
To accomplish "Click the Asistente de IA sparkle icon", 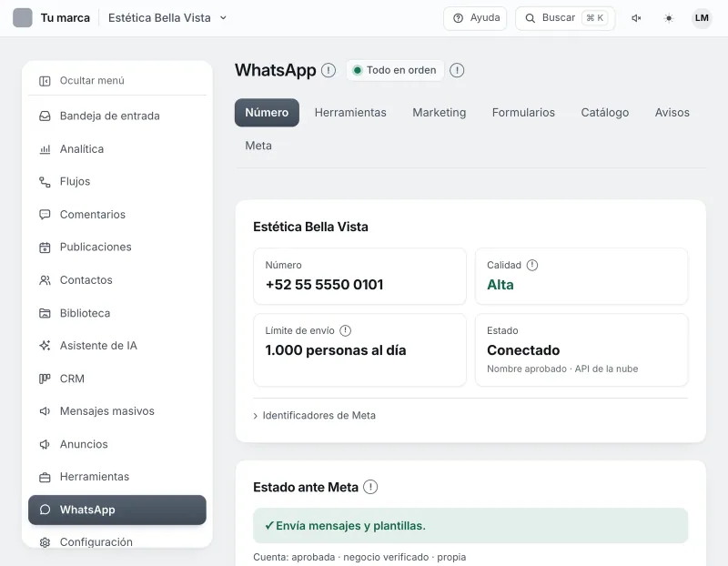I will pos(45,346).
